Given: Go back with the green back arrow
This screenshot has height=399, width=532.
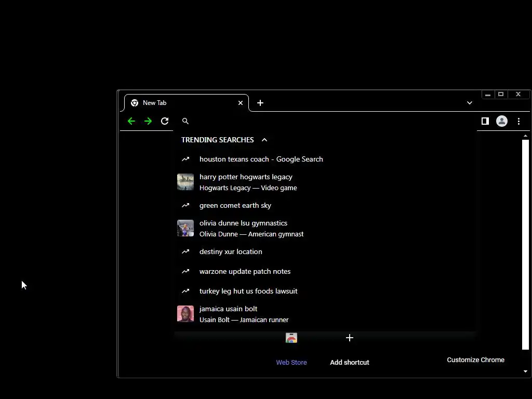Looking at the screenshot, I should point(131,121).
